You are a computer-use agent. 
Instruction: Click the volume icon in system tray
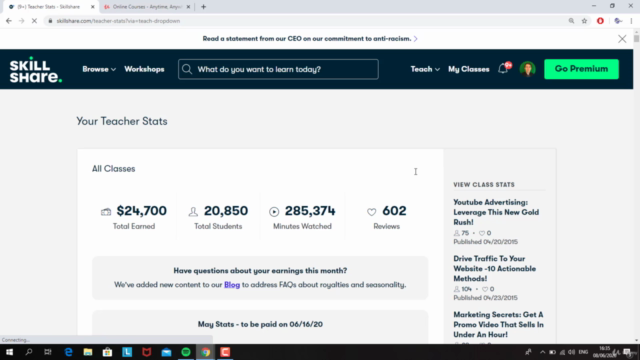coord(571,352)
